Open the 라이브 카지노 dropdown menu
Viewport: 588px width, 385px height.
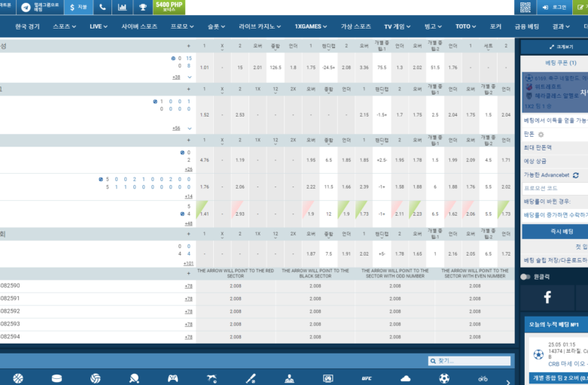(x=260, y=26)
